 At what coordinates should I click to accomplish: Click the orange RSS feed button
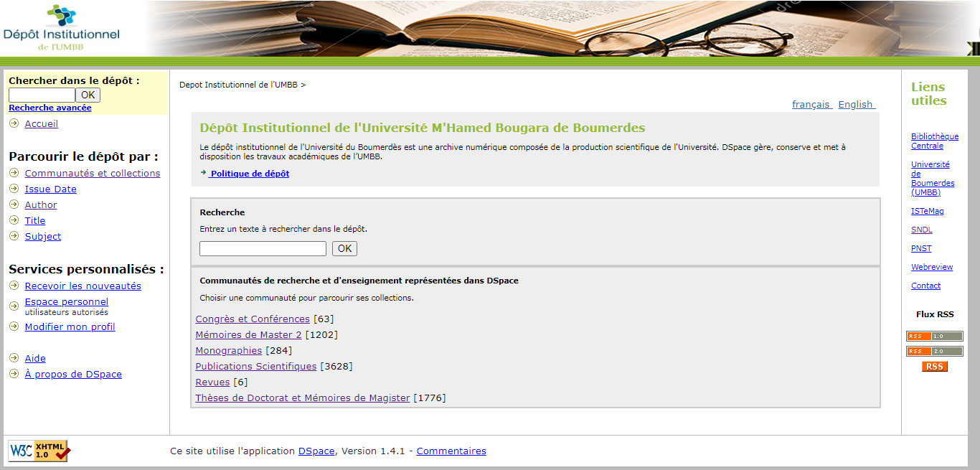point(935,367)
